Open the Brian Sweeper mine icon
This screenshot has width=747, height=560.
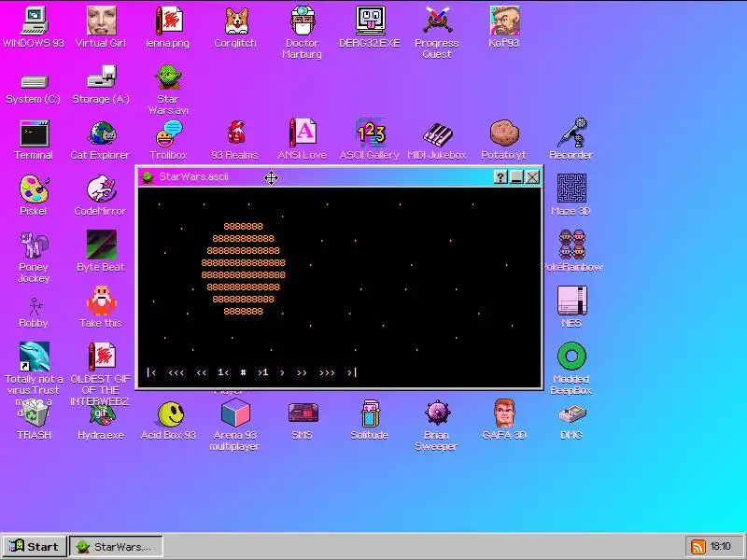click(436, 425)
